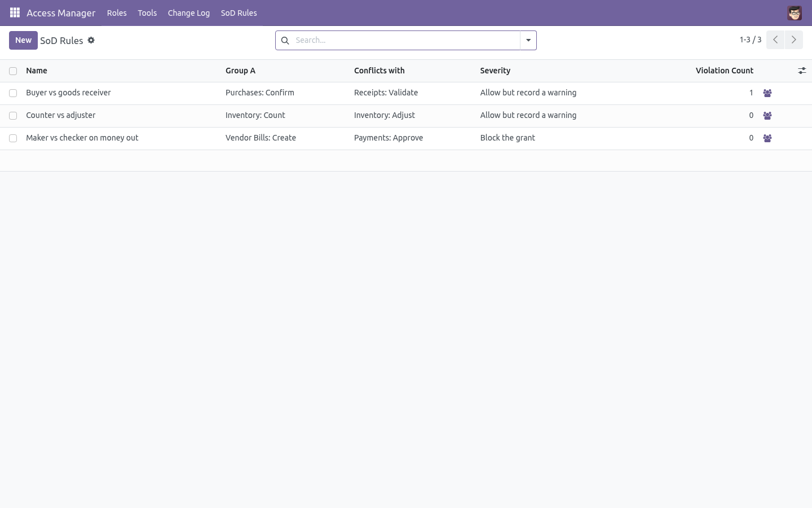Sort by the Name column header
812x508 pixels.
[x=37, y=71]
